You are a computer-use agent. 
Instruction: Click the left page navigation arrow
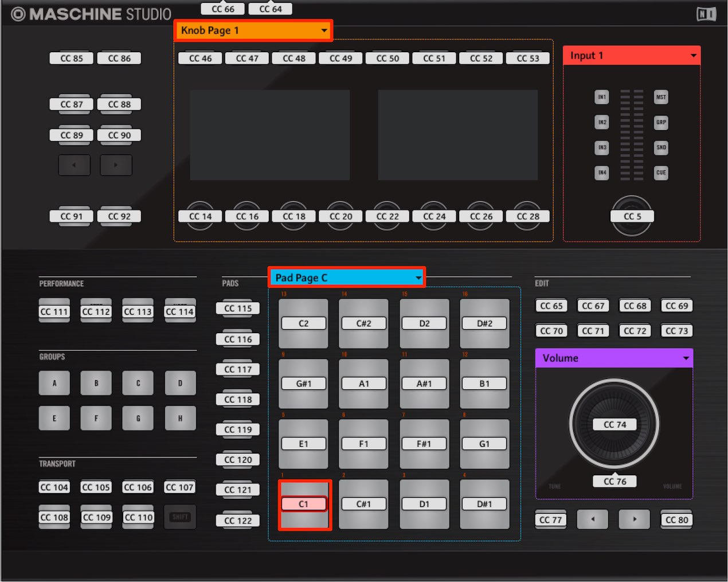click(74, 165)
